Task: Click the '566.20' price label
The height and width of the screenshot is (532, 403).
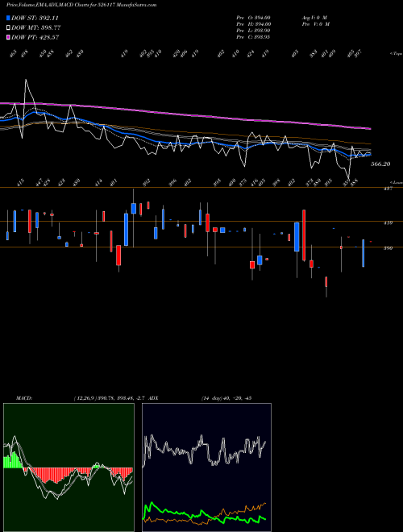Action: (380, 164)
